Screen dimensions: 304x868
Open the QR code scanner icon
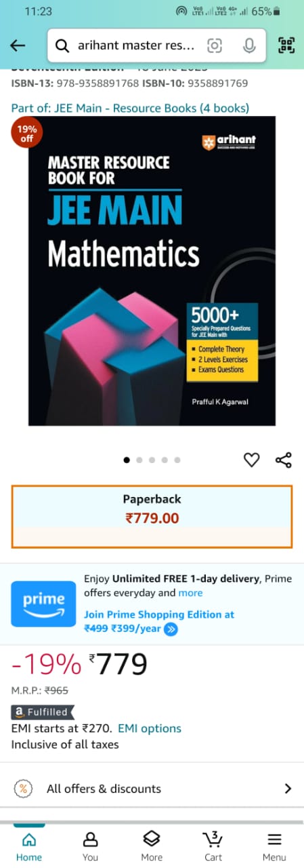point(286,45)
